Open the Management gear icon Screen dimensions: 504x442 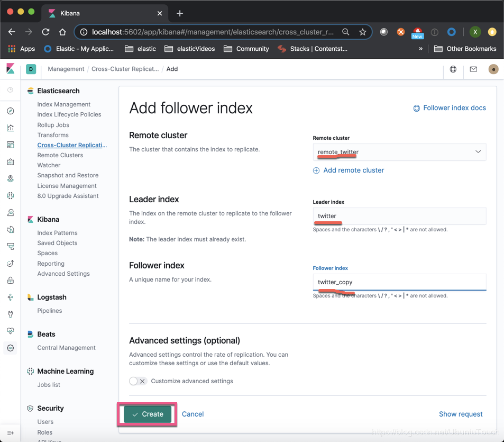click(x=10, y=348)
